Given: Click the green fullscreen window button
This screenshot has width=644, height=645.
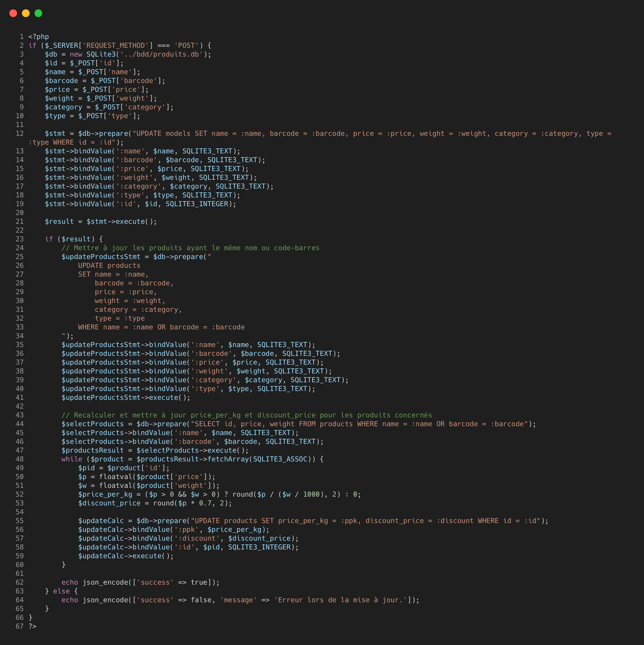Looking at the screenshot, I should tap(38, 13).
